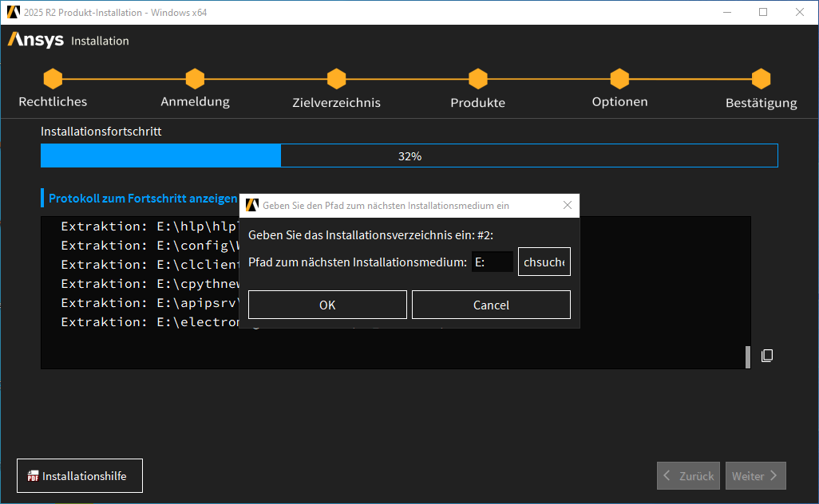Click the hexagon marker above Anmeldung
This screenshot has height=504, width=819.
195,79
